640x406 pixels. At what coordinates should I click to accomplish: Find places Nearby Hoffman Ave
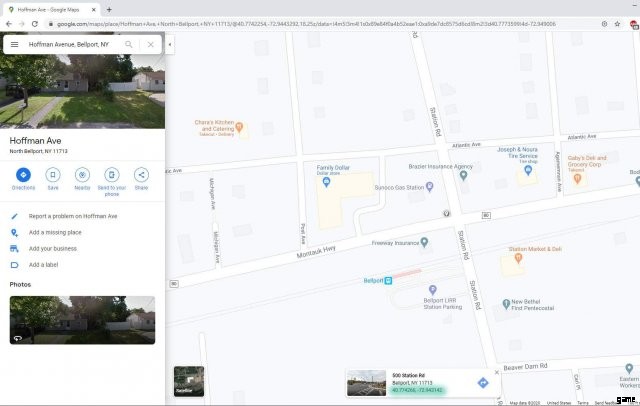(82, 175)
